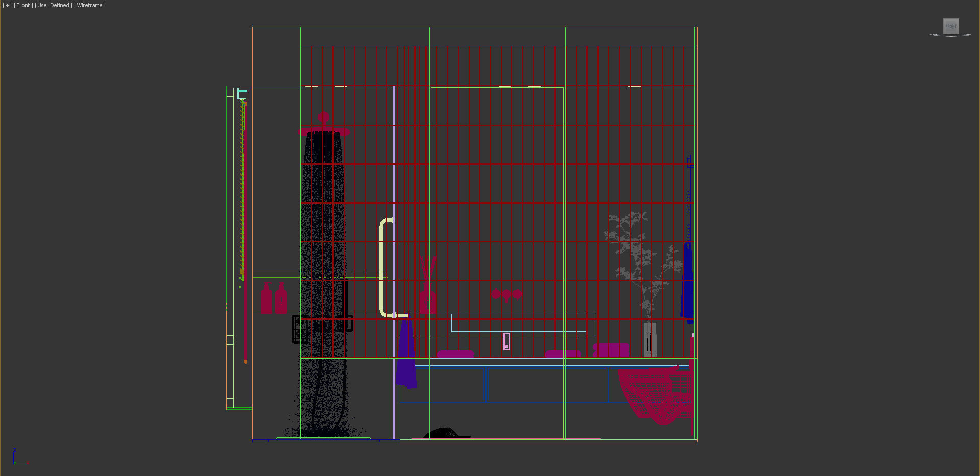Select the three round red wall taps
The image size is (980, 476).
click(x=506, y=294)
